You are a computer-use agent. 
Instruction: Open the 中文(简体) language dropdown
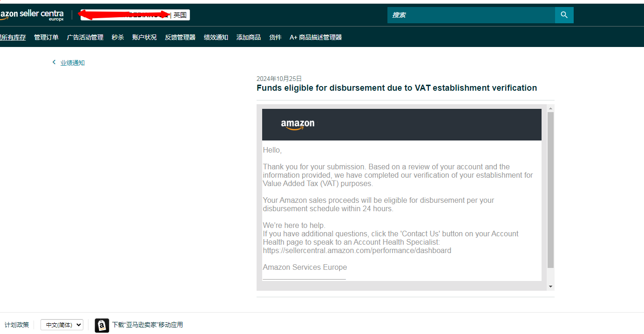pyautogui.click(x=62, y=325)
